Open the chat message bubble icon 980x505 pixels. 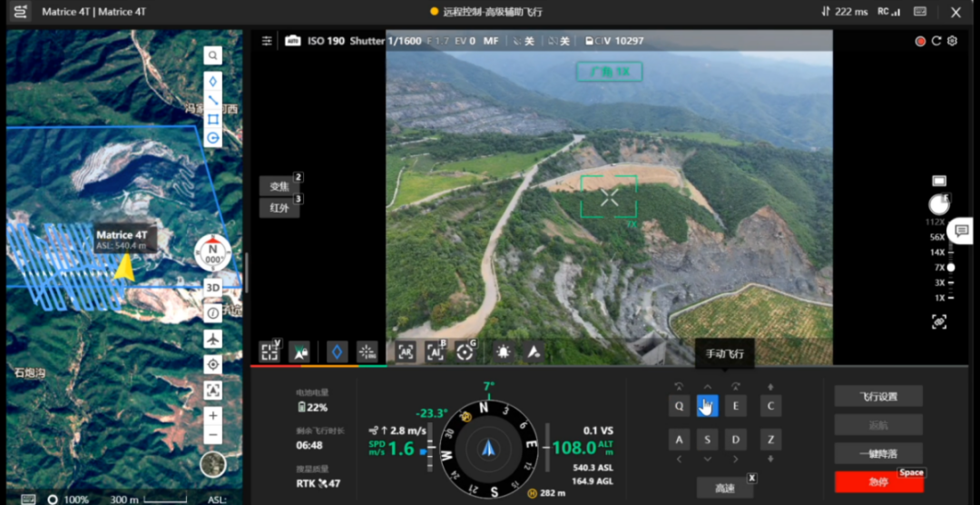pos(962,231)
